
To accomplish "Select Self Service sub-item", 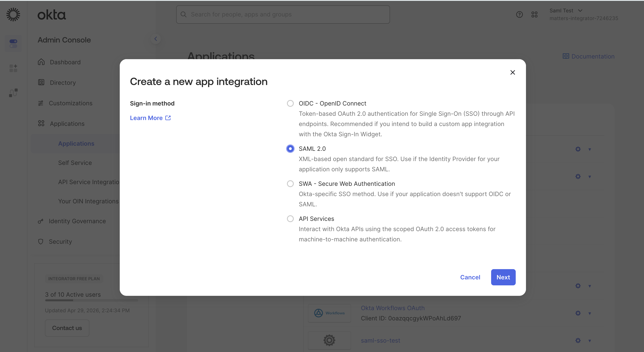I will pos(75,163).
